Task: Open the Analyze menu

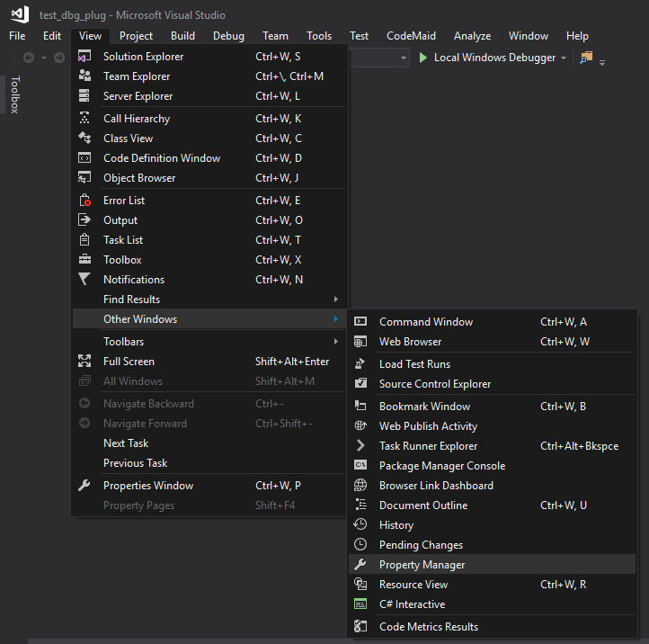Action: coord(472,36)
